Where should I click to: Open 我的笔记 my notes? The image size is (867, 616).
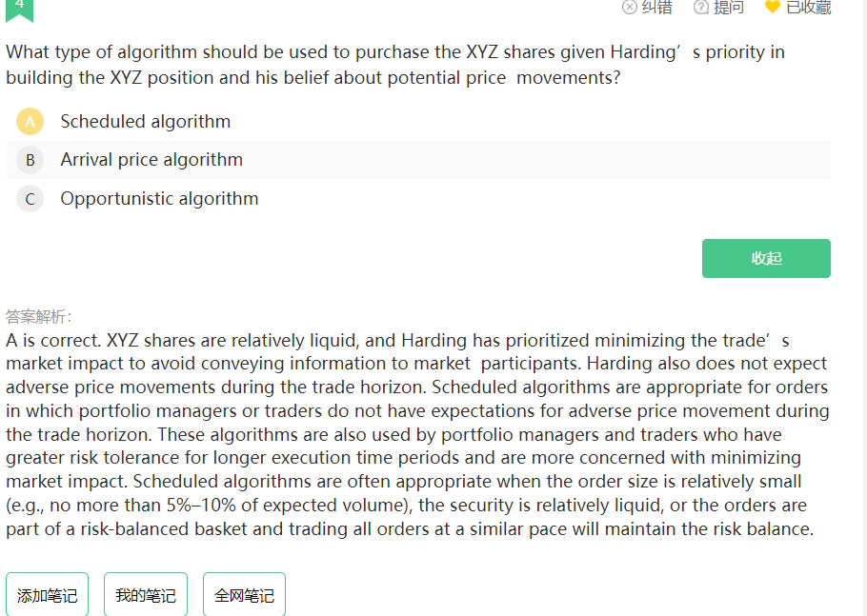146,594
